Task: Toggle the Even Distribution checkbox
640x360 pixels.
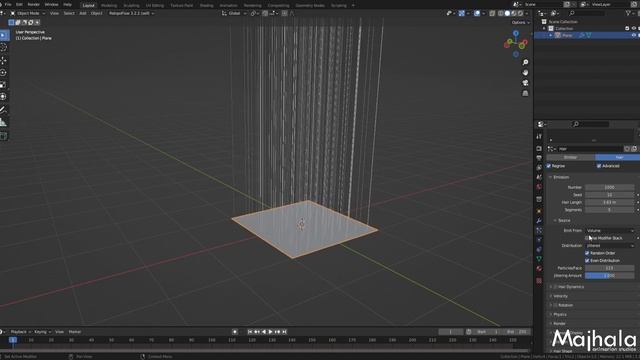Action: pos(587,260)
